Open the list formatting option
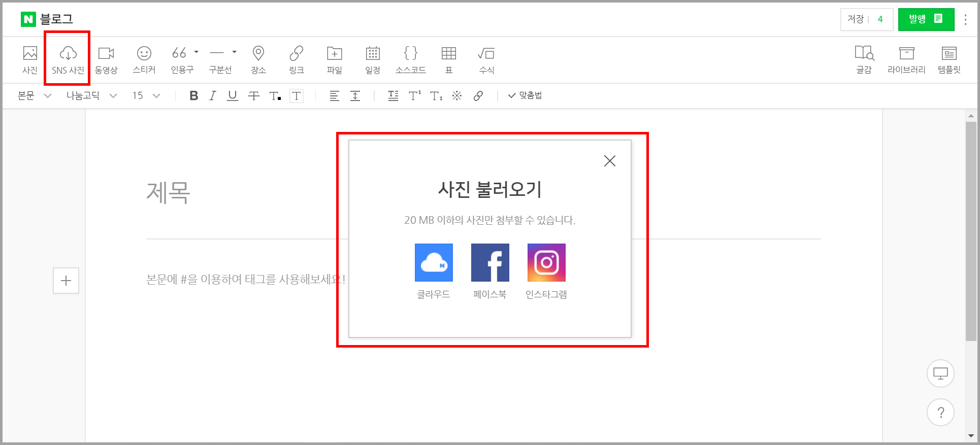Viewport: 980px width, 445px height. click(x=393, y=95)
